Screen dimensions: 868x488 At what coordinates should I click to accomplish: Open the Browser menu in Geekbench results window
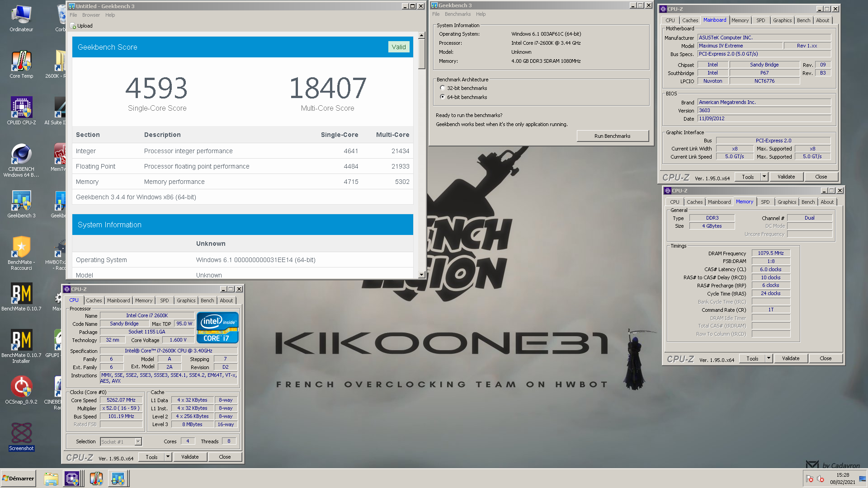[91, 15]
